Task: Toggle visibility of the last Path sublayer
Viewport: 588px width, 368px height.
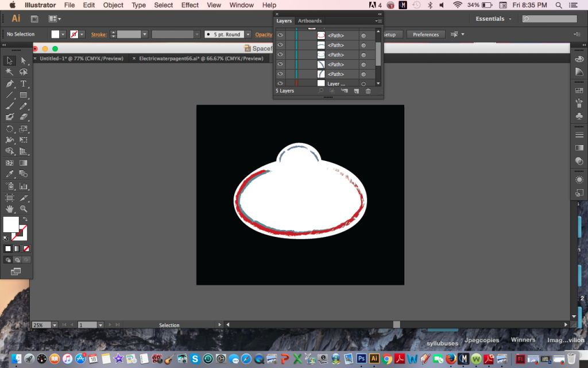Action: 280,74
